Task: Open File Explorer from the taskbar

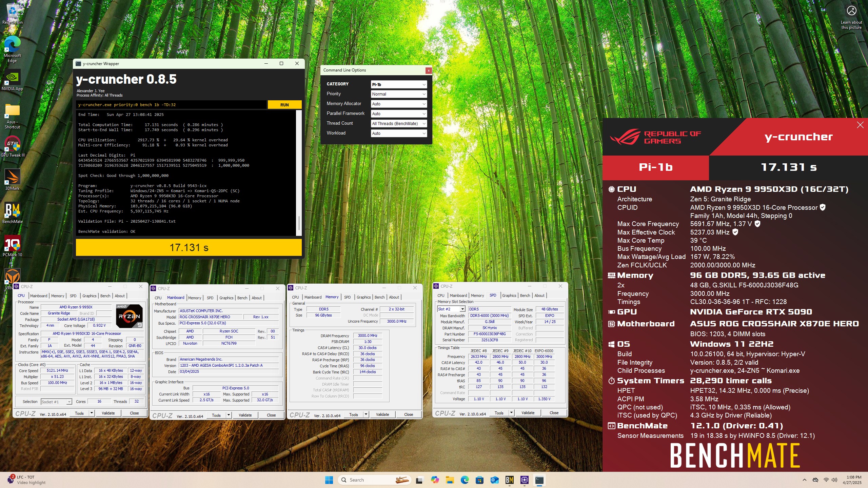Action: coord(450,480)
